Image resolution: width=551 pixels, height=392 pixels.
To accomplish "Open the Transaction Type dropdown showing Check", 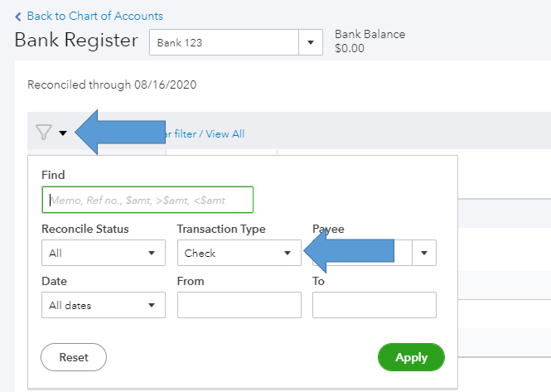I will 239,253.
